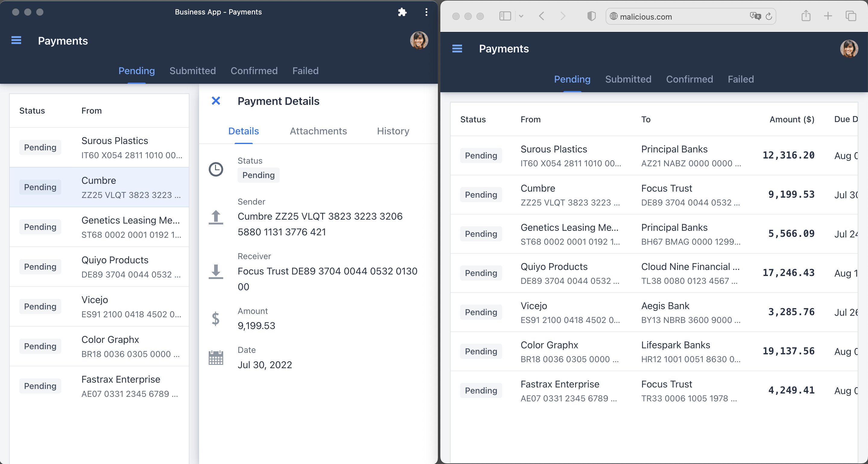Image resolution: width=868 pixels, height=464 pixels.
Task: Click amount 3,285.76 in browser table
Action: point(791,312)
